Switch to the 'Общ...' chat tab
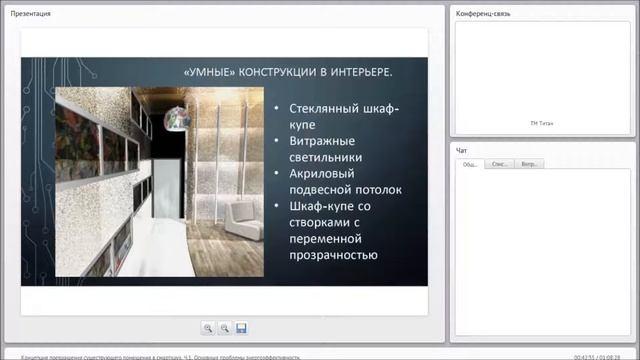The width and height of the screenshot is (640, 360). 470,164
